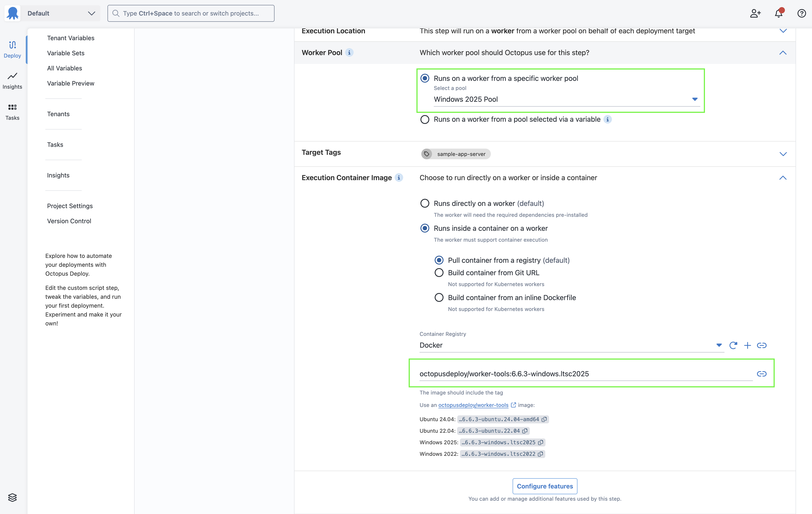Show info for pool selected via variable
The image size is (812, 514).
[608, 120]
